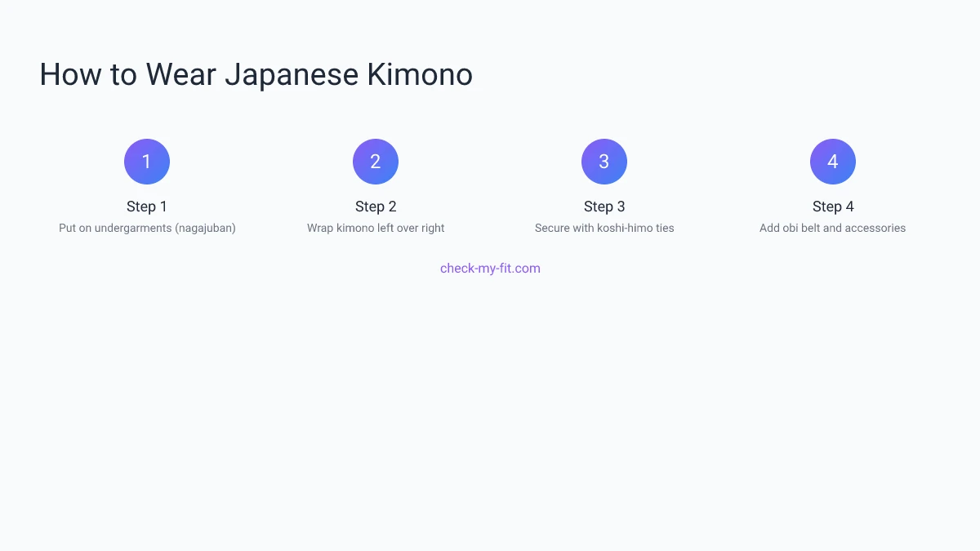Select the Step 3 heading text
The width and height of the screenshot is (980, 551).
tap(604, 207)
